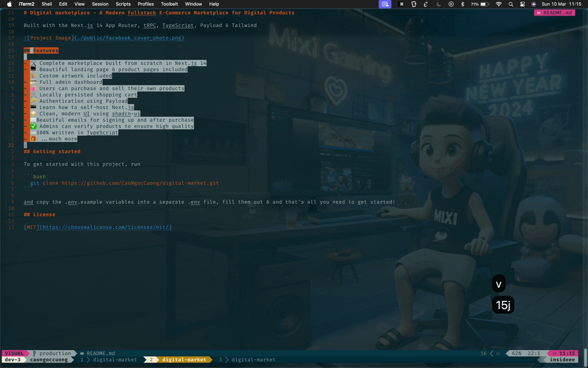
Task: Open the Session menu
Action: (x=100, y=4)
